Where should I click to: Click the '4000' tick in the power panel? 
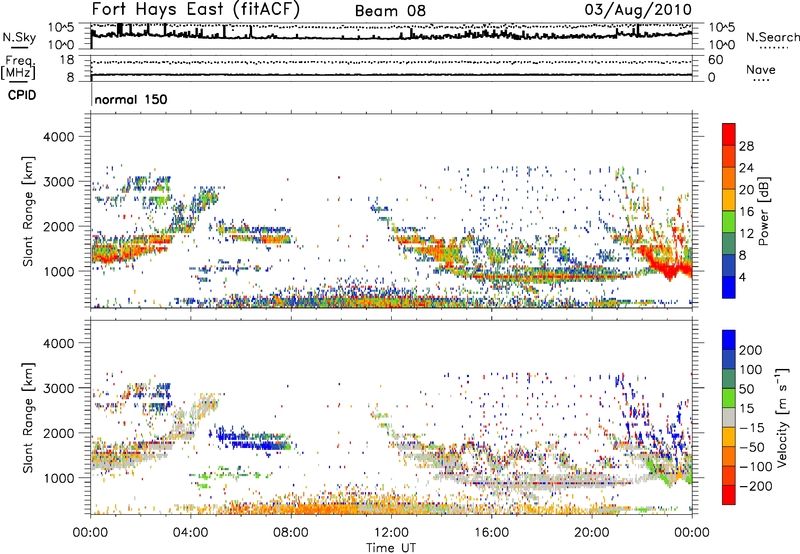(x=59, y=137)
